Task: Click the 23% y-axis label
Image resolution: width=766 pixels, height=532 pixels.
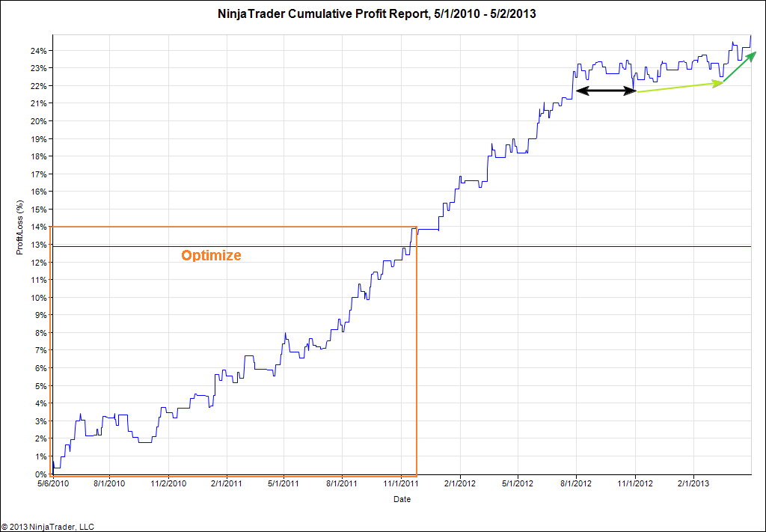Action: pos(39,68)
